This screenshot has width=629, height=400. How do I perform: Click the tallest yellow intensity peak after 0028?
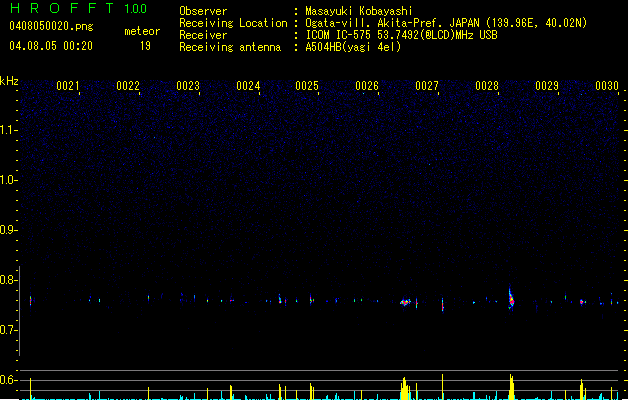click(x=511, y=387)
